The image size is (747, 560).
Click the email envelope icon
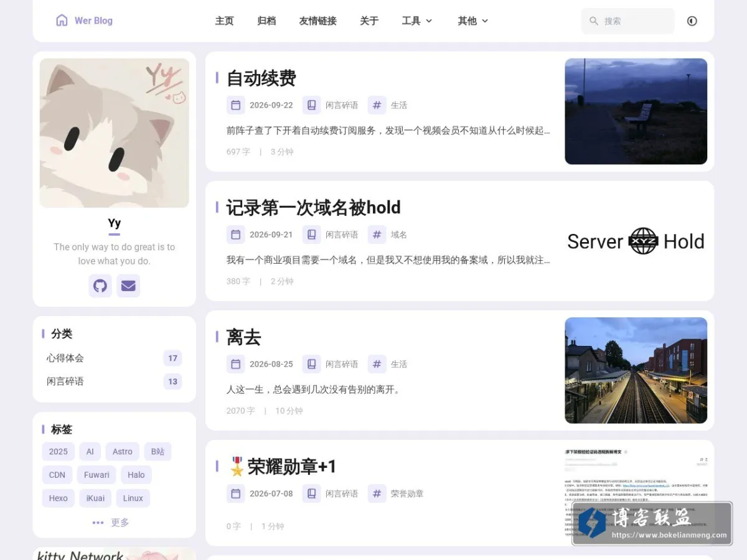pyautogui.click(x=128, y=286)
